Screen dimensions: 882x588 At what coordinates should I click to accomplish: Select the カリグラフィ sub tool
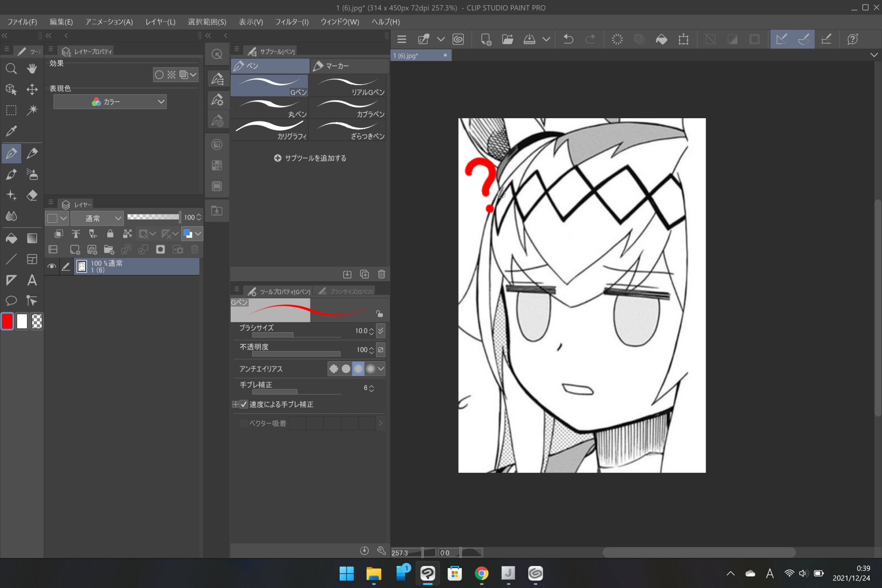(269, 130)
